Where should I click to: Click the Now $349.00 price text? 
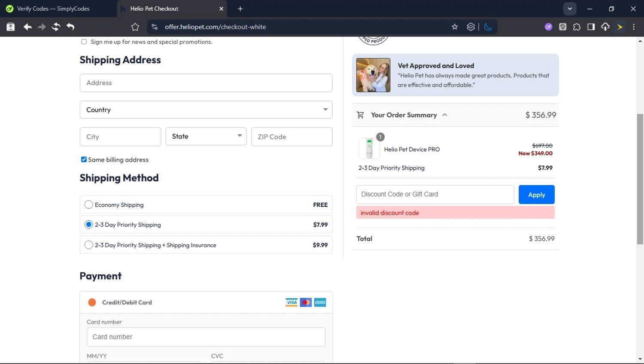[x=535, y=153]
